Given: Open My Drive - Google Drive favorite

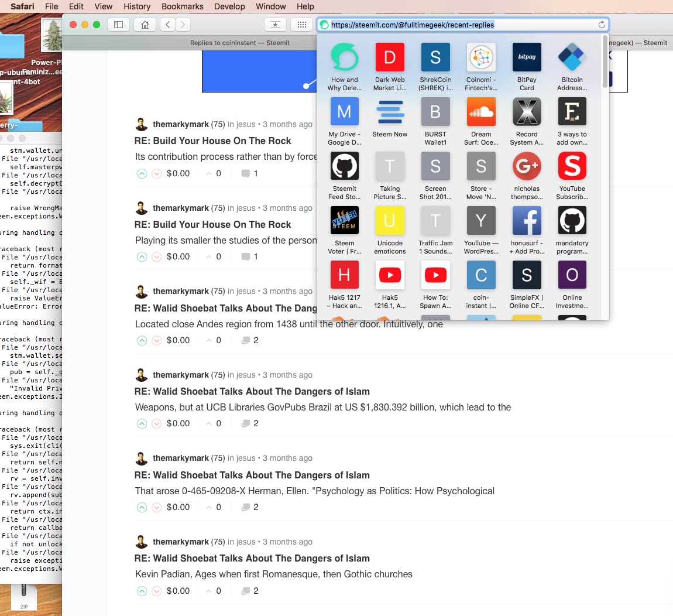Looking at the screenshot, I should [344, 121].
